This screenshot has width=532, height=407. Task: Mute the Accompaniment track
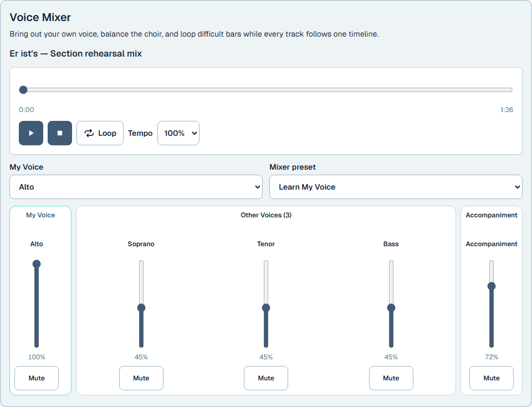click(x=492, y=378)
